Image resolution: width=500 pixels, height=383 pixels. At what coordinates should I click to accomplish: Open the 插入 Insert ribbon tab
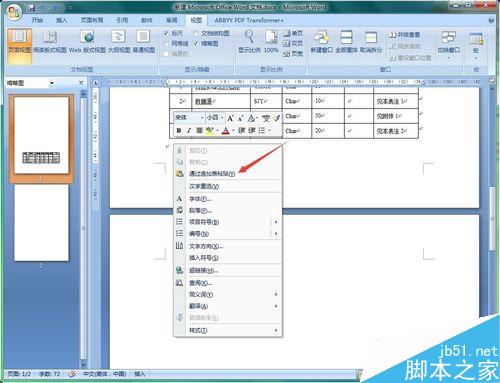point(61,20)
